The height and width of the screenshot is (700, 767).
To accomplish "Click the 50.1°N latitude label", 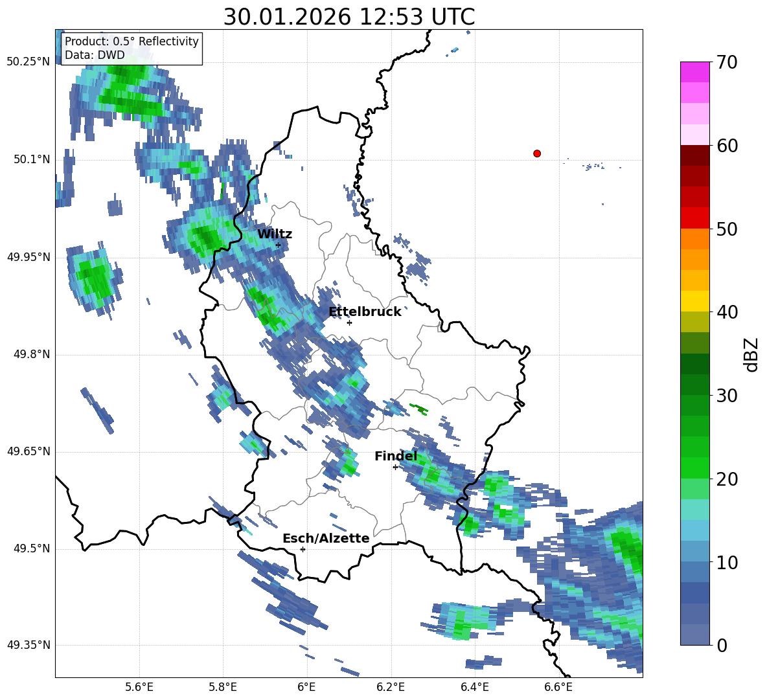I will click(32, 159).
